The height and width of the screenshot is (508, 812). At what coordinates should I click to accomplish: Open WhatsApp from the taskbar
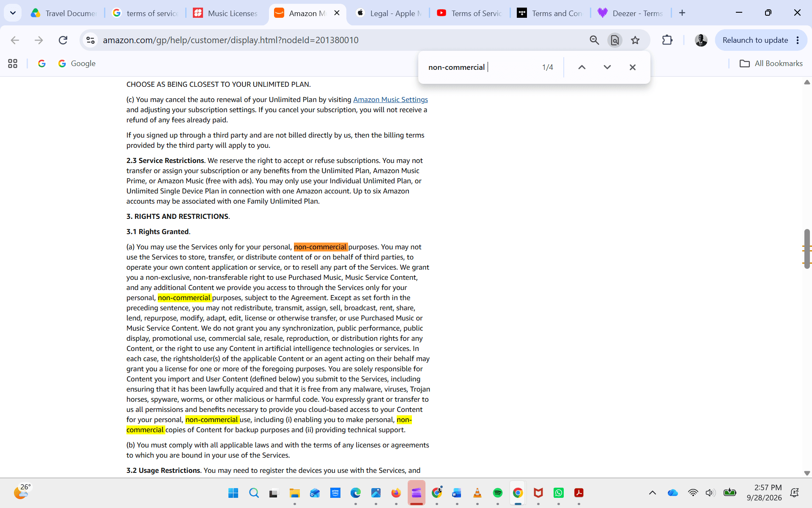[558, 493]
